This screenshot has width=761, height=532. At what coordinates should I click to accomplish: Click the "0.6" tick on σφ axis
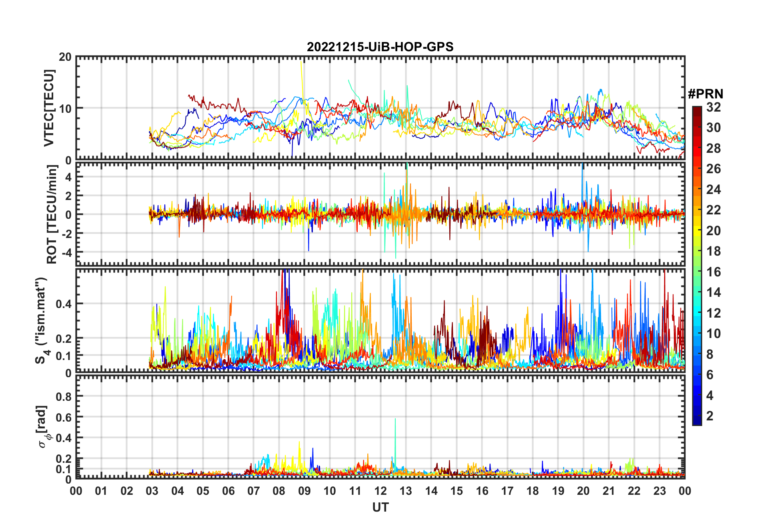click(64, 417)
